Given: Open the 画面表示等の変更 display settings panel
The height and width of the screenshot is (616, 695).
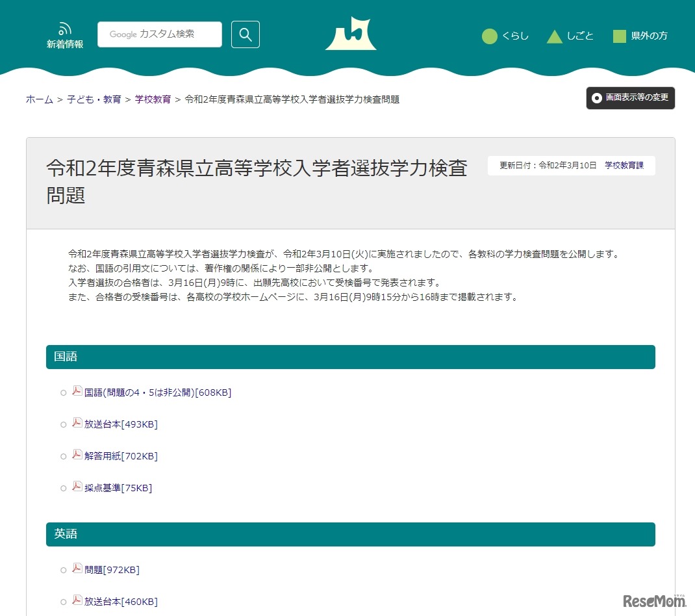Looking at the screenshot, I should coord(630,98).
